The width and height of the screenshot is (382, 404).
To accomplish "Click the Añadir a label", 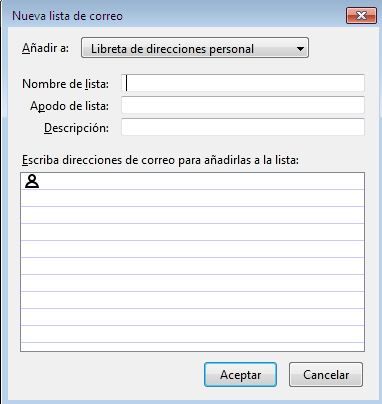I will click(x=45, y=48).
